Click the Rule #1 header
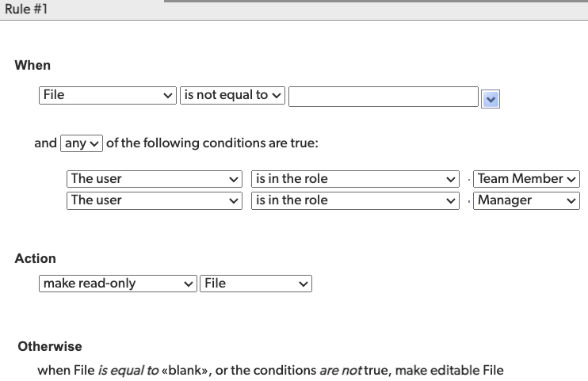The image size is (588, 381). tap(26, 10)
